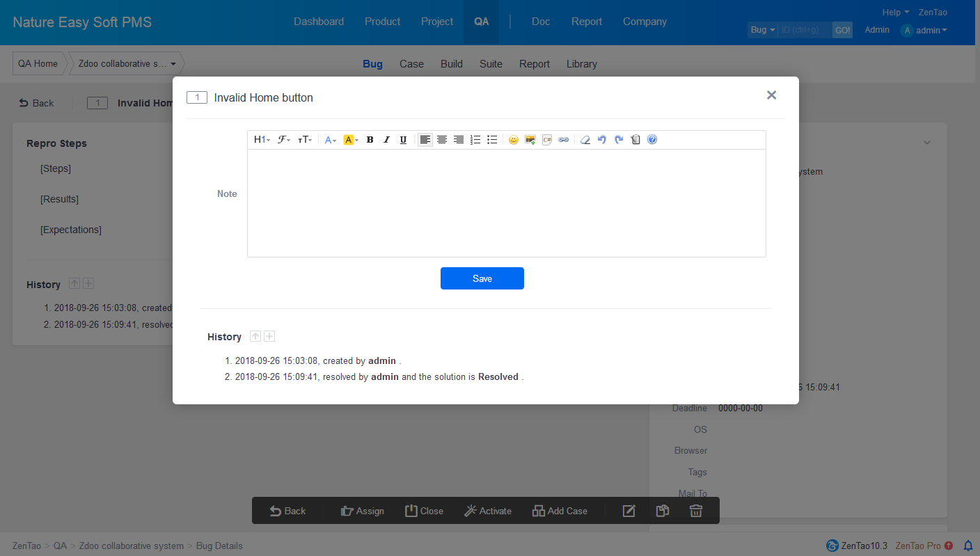Toggle underline formatting

404,140
